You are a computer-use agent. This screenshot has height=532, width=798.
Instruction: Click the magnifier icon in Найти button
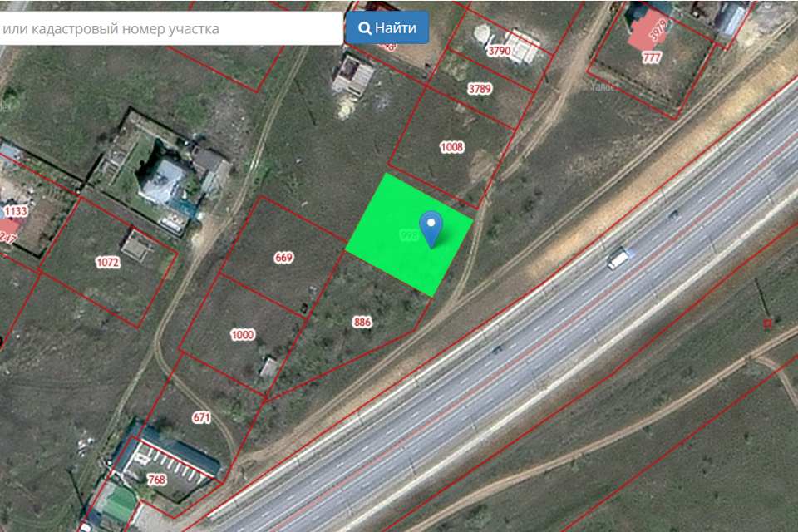click(x=364, y=28)
